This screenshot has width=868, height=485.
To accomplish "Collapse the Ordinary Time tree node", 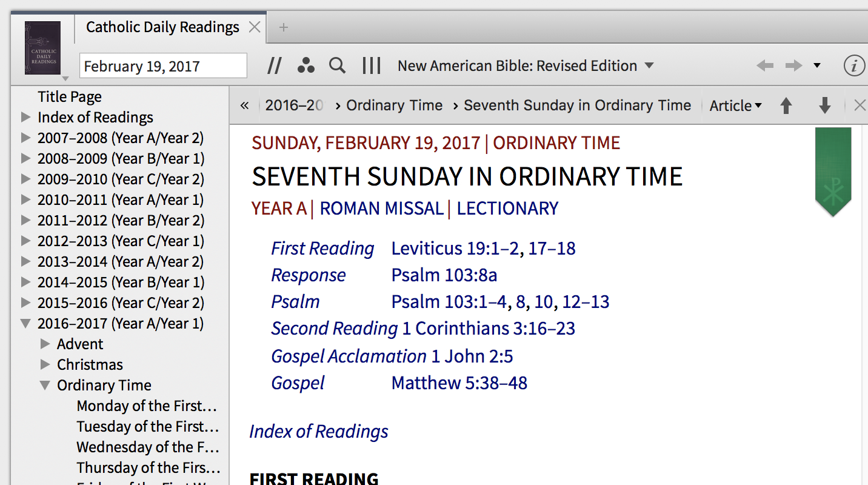I will (45, 386).
